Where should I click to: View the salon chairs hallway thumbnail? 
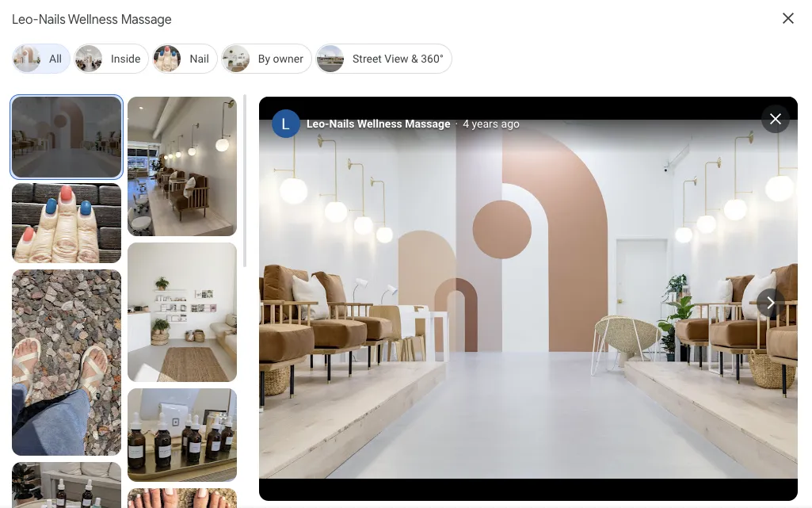click(x=182, y=166)
